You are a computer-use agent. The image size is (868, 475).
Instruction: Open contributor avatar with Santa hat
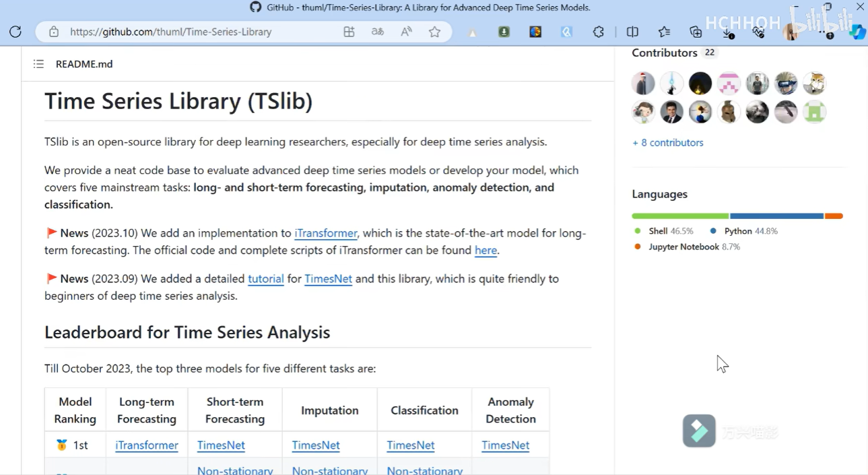click(643, 84)
